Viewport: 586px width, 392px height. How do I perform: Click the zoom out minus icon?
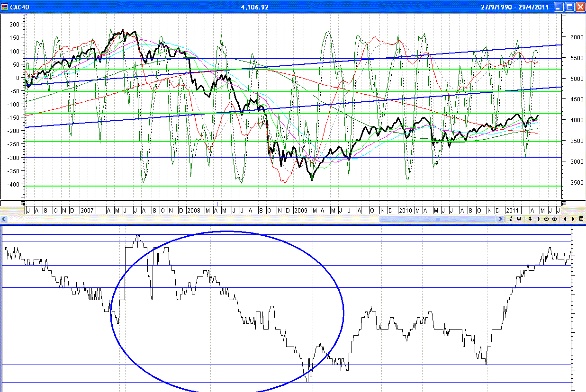[546, 219]
